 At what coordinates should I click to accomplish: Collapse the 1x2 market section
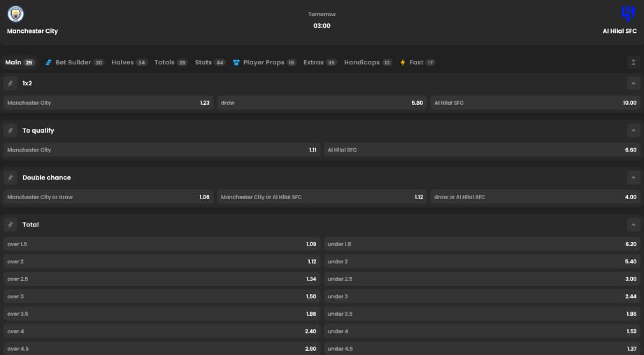click(633, 83)
